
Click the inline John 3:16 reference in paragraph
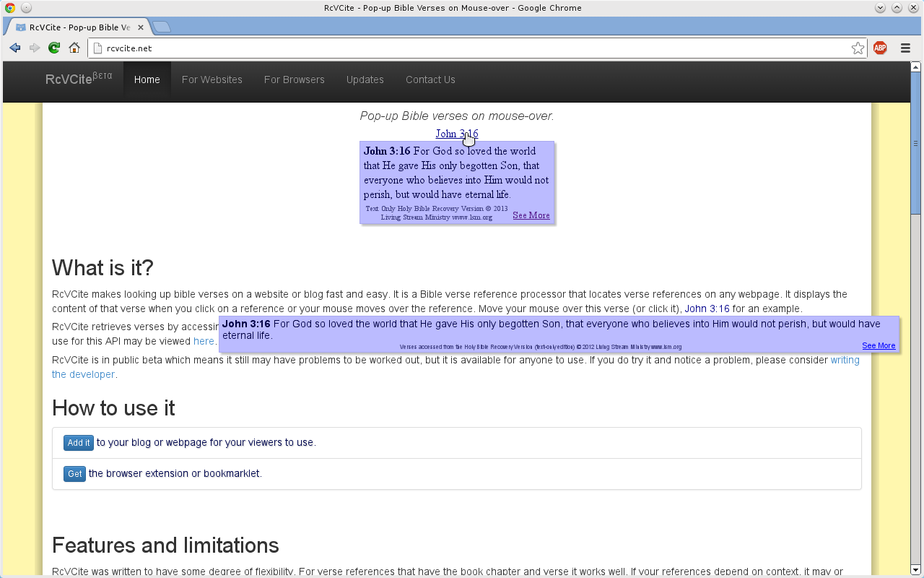pyautogui.click(x=707, y=309)
